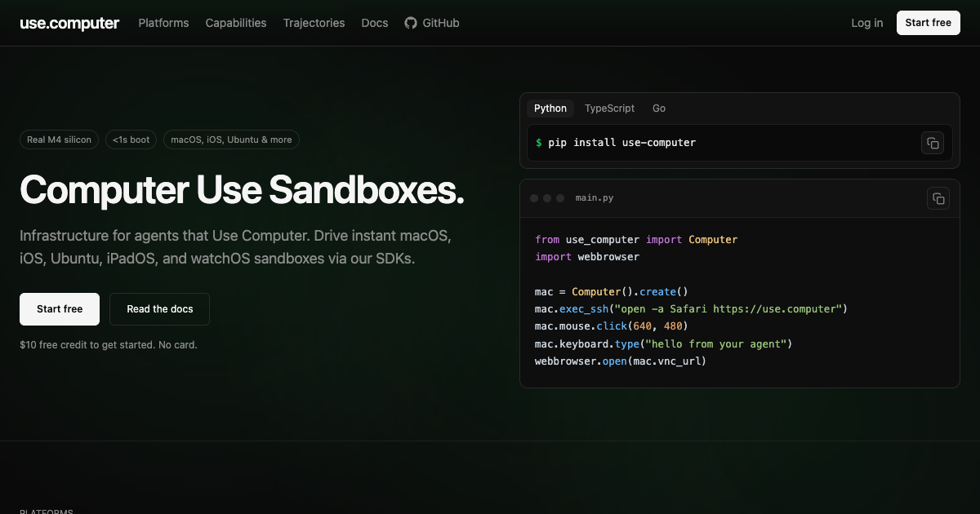Click the Infrastructure for agents description text
This screenshot has width=980, height=514.
236,247
